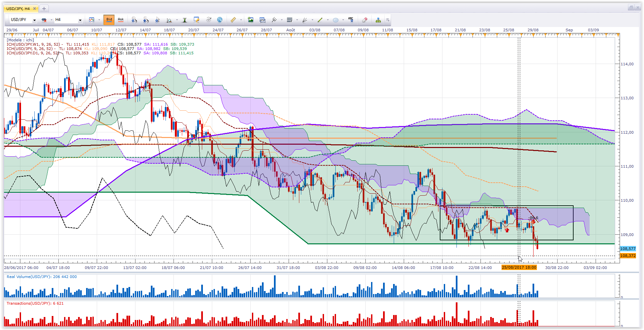The image size is (644, 330).
Task: Click the blue radar icon
Action: coord(220,20)
